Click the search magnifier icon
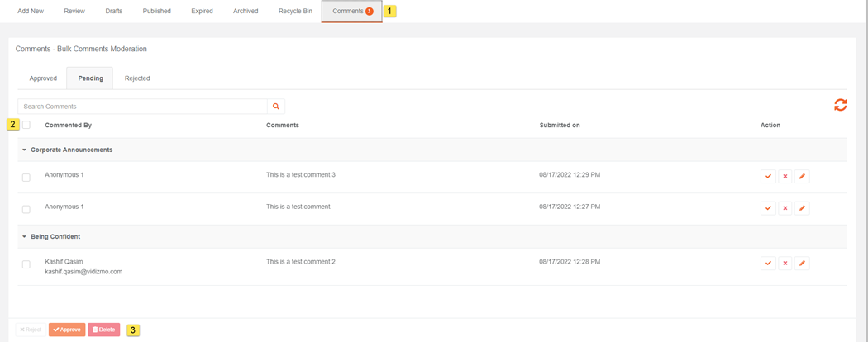Image resolution: width=868 pixels, height=342 pixels. click(276, 107)
